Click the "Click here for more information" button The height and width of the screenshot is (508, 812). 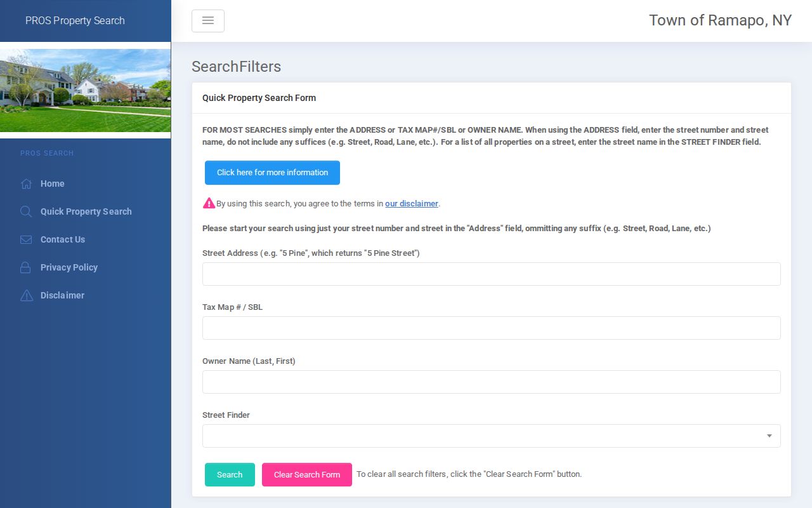click(x=272, y=173)
